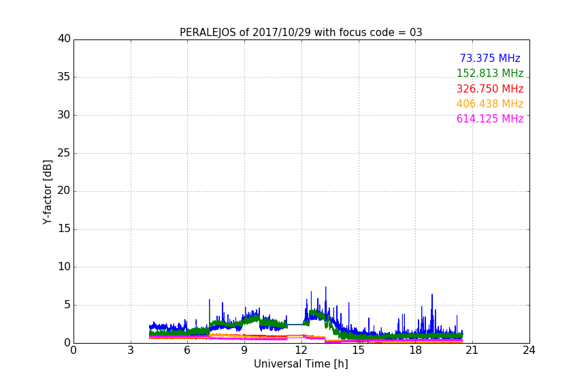Click the y-axis tick label 20
588x392 pixels.
point(64,191)
